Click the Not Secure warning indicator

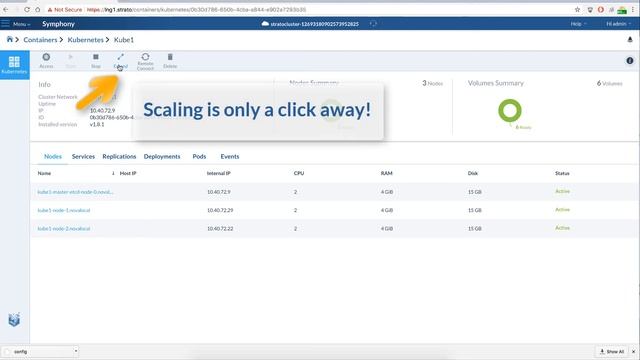[x=64, y=9]
